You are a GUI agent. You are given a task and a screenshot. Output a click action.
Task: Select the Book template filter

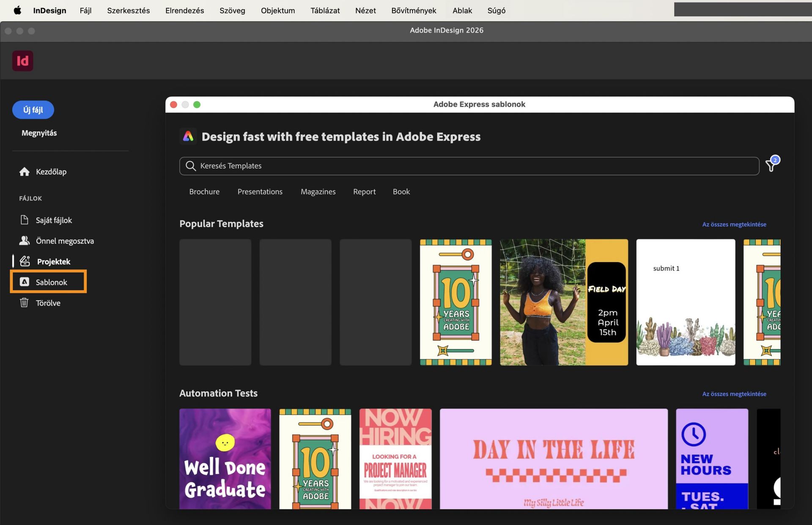click(401, 191)
